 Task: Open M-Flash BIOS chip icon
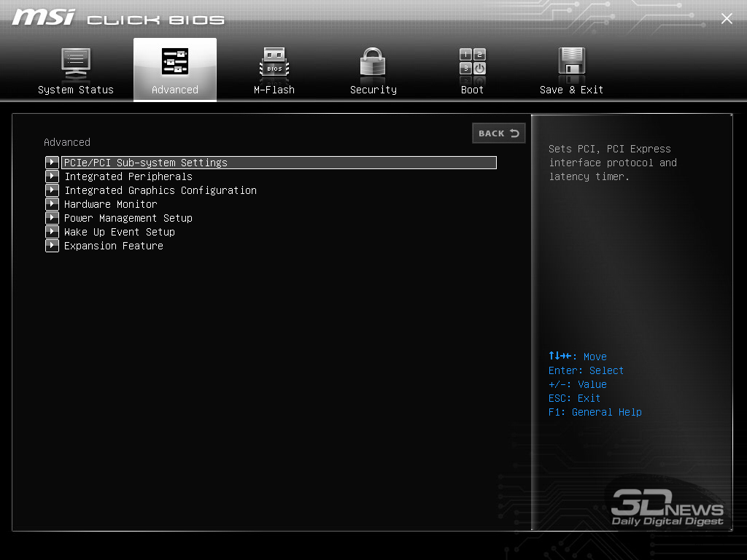click(274, 63)
